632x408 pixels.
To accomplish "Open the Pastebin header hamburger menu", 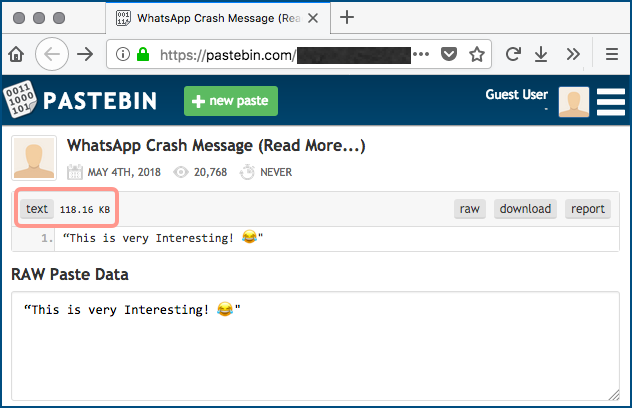I will [x=611, y=102].
